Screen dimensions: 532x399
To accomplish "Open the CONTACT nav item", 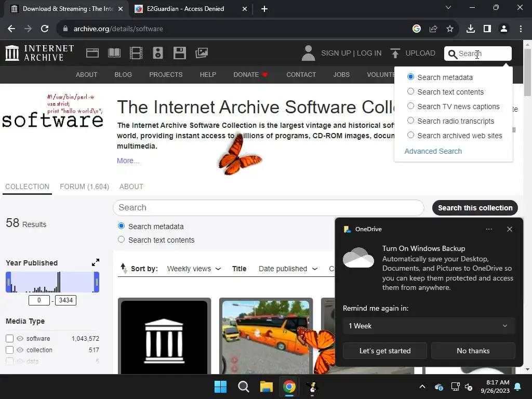I will coord(301,75).
